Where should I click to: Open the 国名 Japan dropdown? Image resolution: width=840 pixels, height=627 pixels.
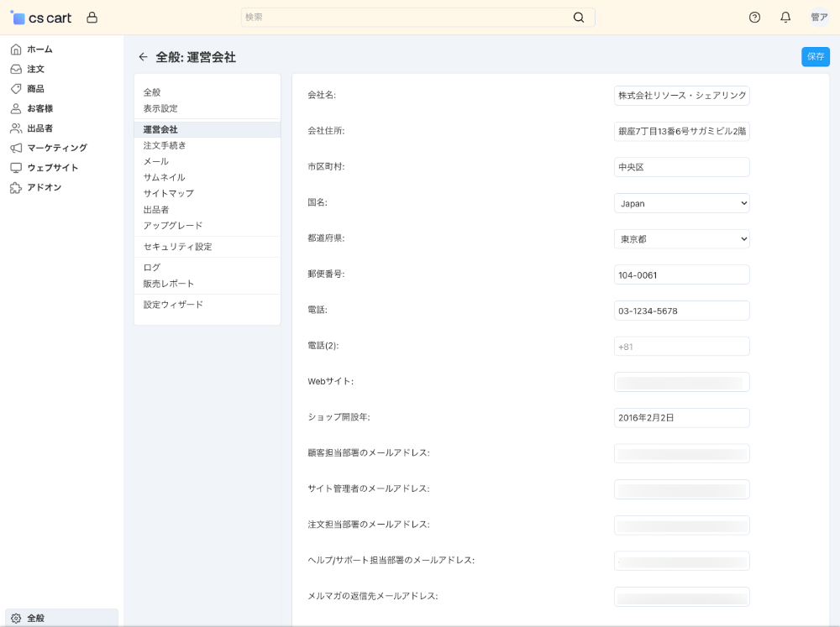coord(681,203)
